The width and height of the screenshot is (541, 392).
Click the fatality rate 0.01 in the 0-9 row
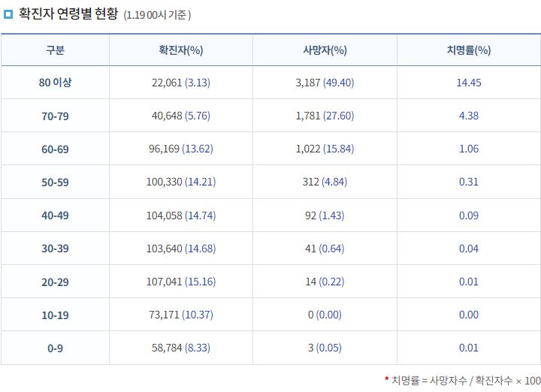click(469, 348)
